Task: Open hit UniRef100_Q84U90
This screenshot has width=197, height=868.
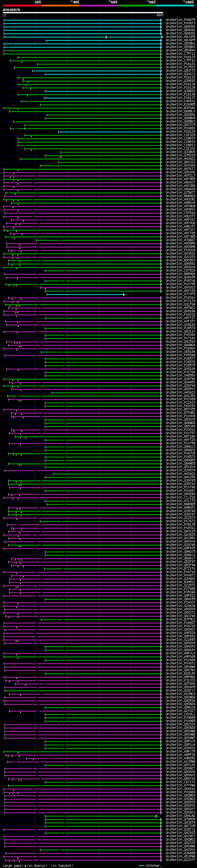Action: [180, 26]
